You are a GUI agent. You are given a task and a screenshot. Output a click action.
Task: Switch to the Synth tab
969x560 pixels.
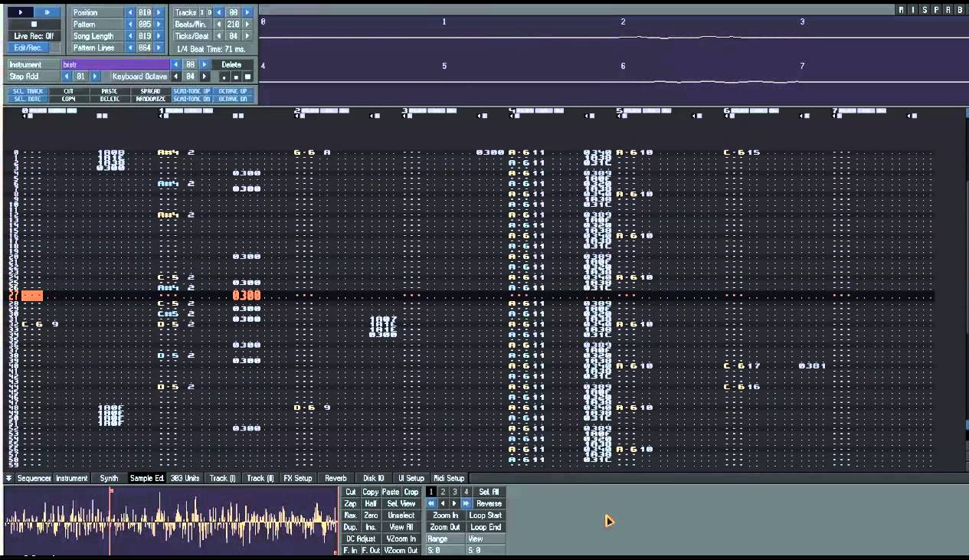pos(109,478)
